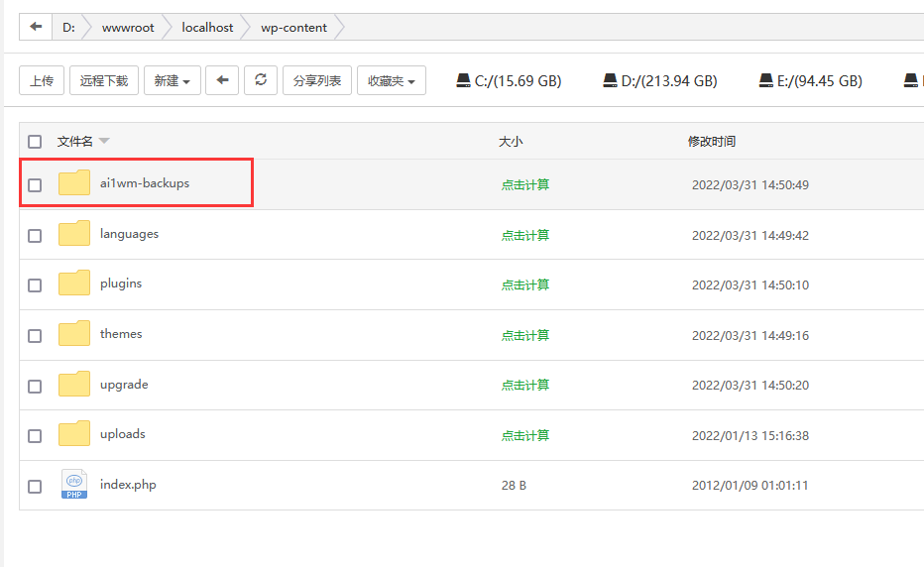924x567 pixels.
Task: Click the 上传 upload button
Action: [42, 80]
